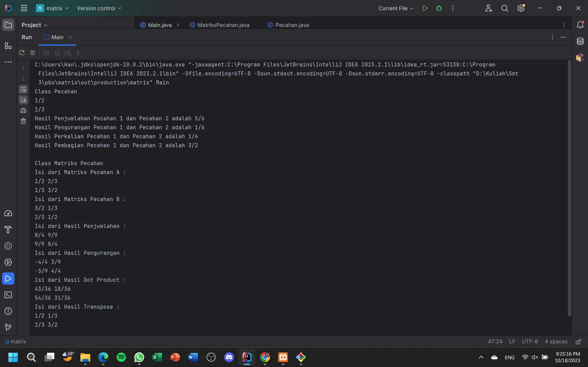588x367 pixels.
Task: Switch to the Pecahan.java tab
Action: 292,25
